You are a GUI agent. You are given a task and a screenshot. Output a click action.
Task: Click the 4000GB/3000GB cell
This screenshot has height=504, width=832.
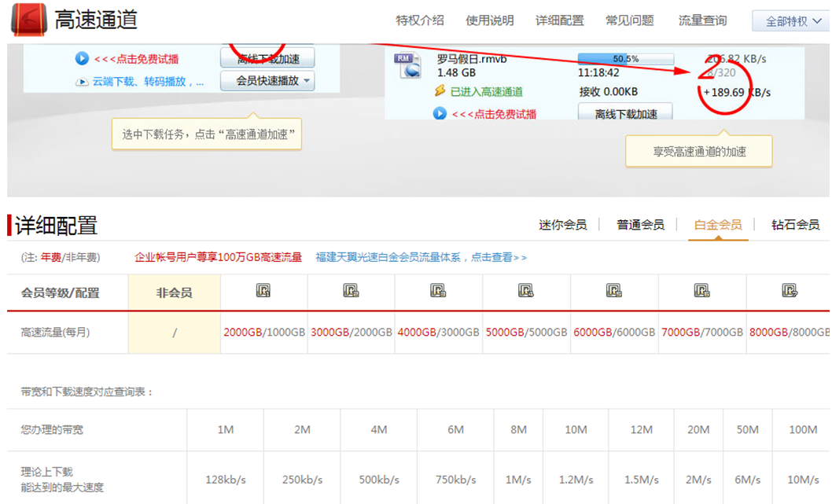click(438, 332)
